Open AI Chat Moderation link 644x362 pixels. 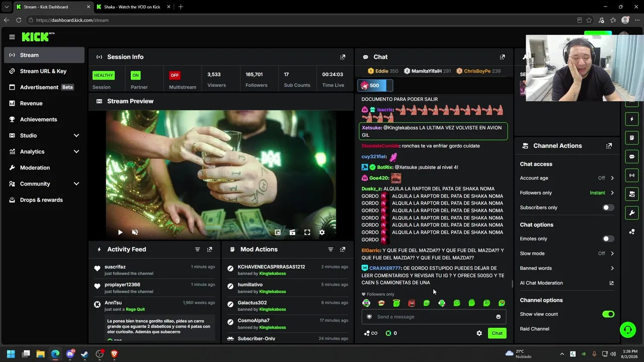point(567,283)
